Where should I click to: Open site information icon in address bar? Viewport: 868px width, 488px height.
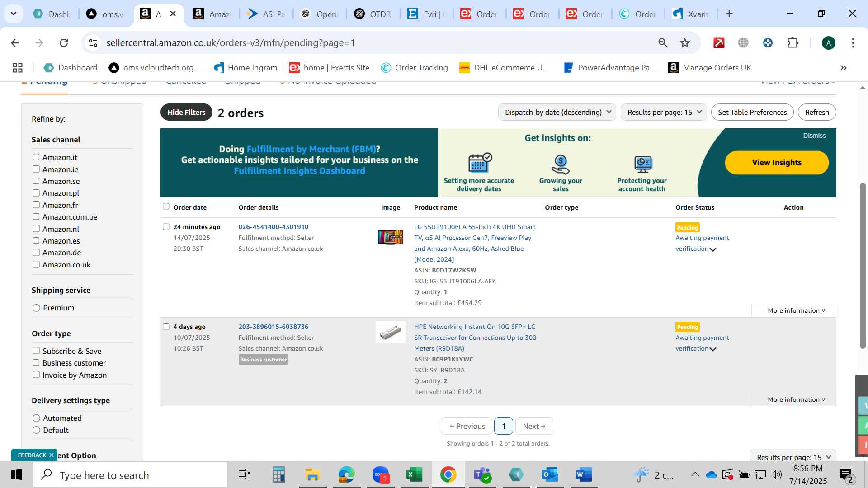tap(93, 43)
